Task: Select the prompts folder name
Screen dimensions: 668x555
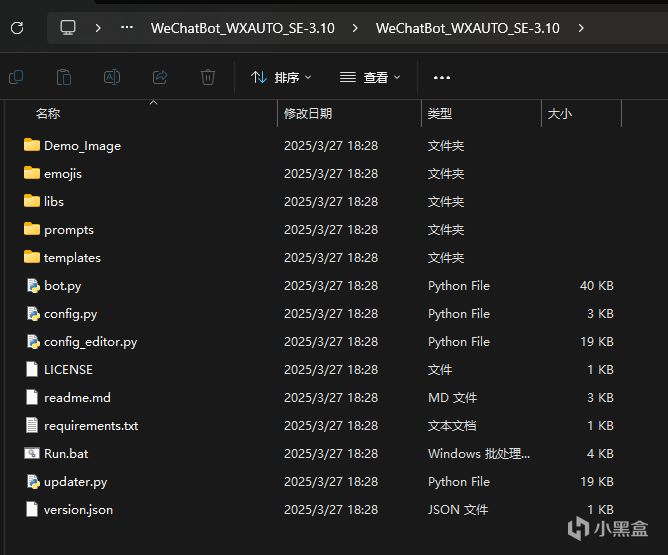Action: click(69, 230)
